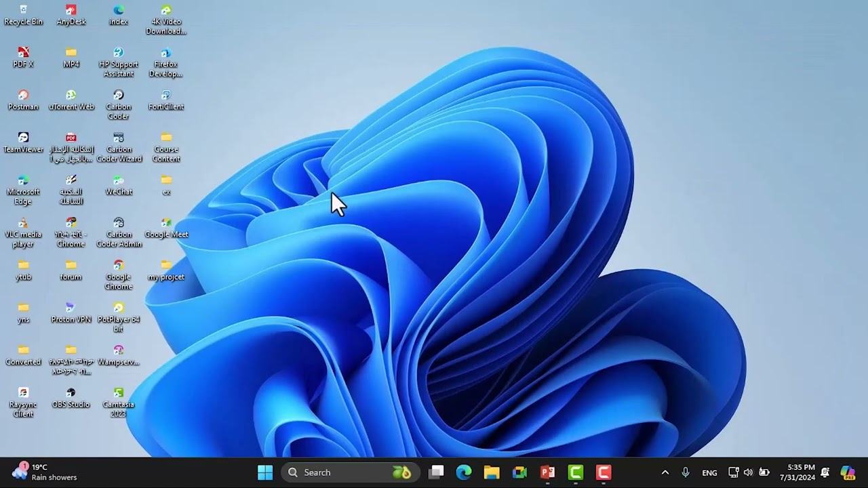Open the notifications bell icon
This screenshot has width=868, height=488.
click(825, 472)
